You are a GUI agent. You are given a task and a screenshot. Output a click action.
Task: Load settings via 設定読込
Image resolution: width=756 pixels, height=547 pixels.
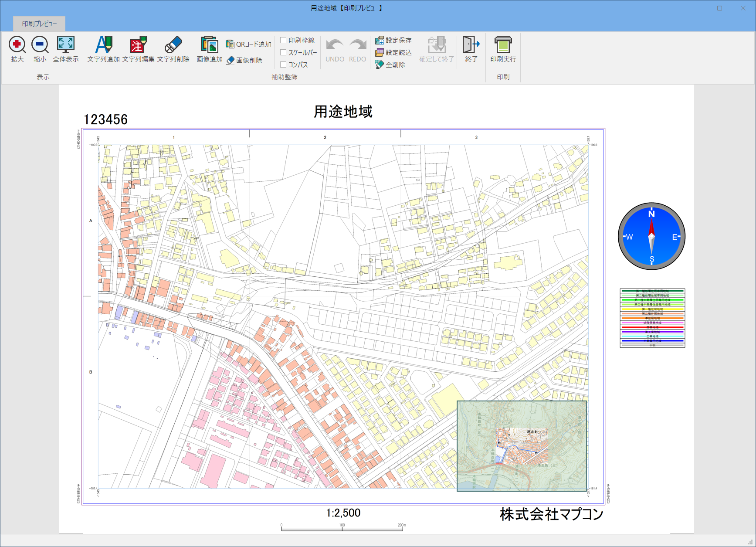(x=393, y=52)
